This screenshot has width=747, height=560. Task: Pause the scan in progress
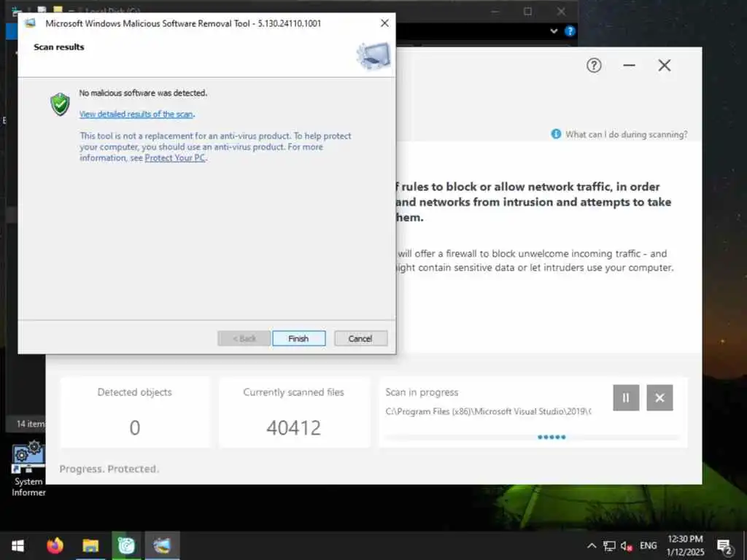[x=625, y=397]
